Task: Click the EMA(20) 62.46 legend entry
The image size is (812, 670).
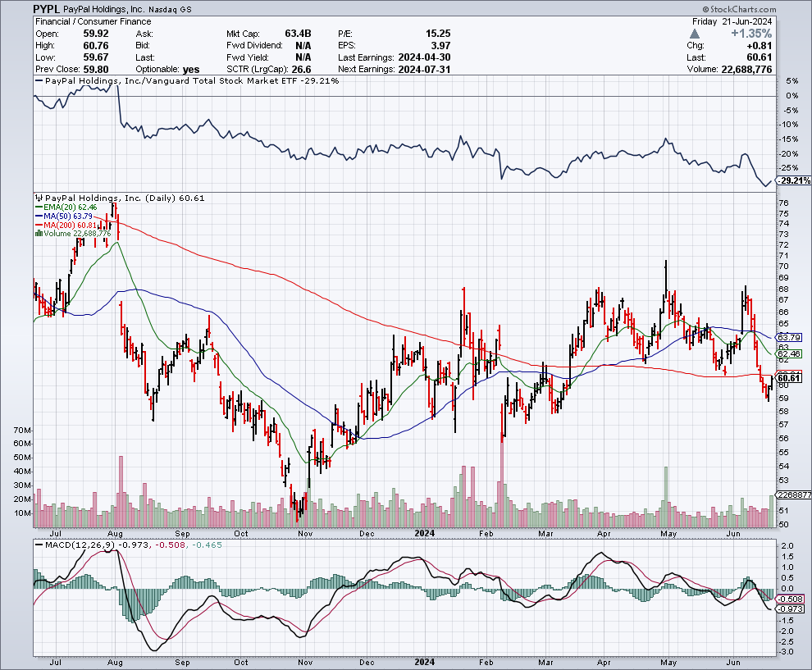Action: tap(66, 207)
